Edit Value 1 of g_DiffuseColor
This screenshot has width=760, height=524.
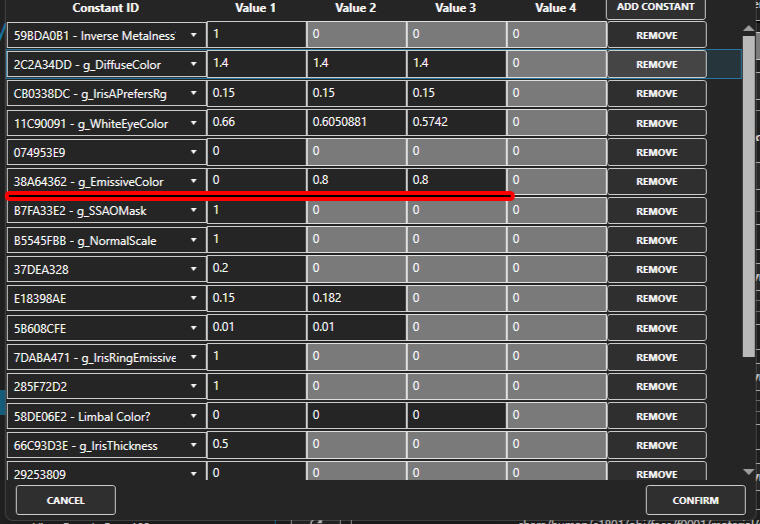click(255, 64)
